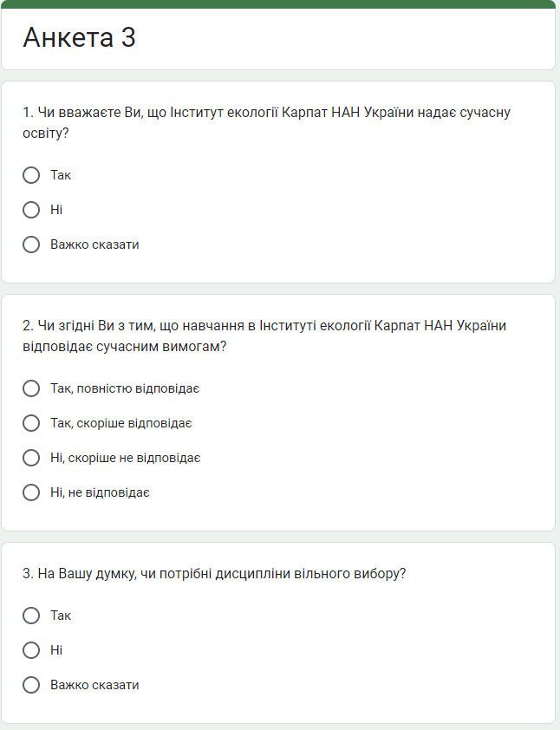Select 'Ні' for question 3

coord(31,650)
